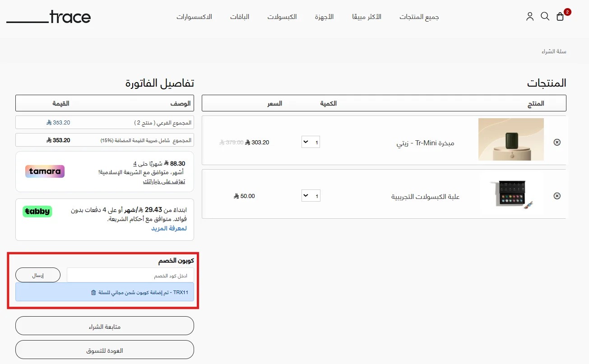Click the tamara logo
Image resolution: width=589 pixels, height=364 pixels.
(x=45, y=171)
